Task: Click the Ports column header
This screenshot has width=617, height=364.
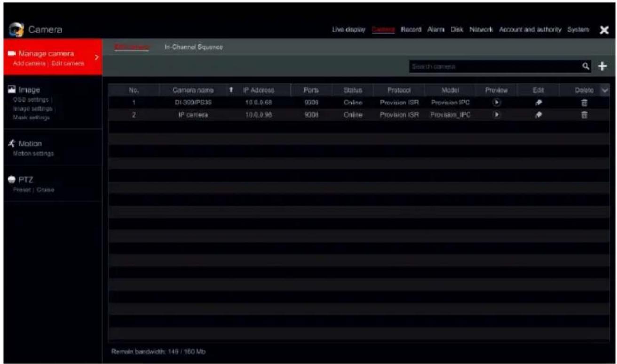Action: pyautogui.click(x=311, y=90)
